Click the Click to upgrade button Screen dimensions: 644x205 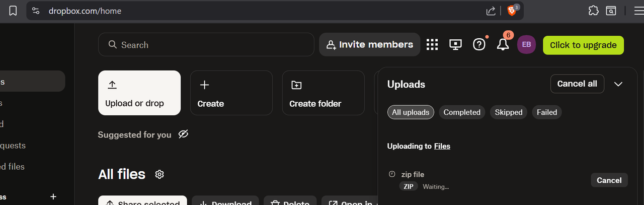point(583,45)
